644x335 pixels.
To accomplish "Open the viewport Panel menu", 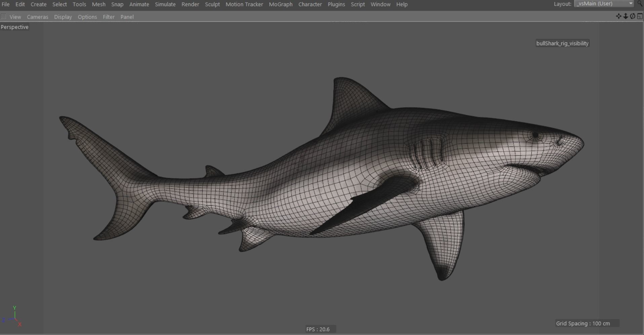I will pyautogui.click(x=127, y=17).
